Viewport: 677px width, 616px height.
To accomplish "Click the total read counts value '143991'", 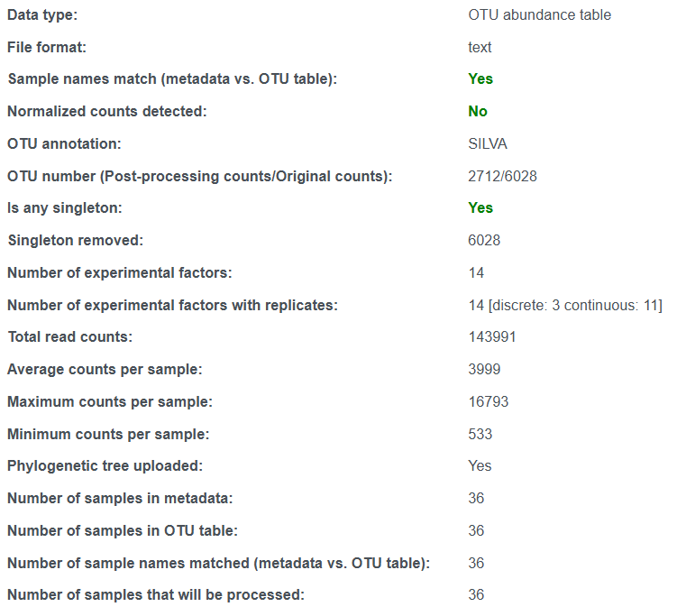I will pyautogui.click(x=492, y=337).
